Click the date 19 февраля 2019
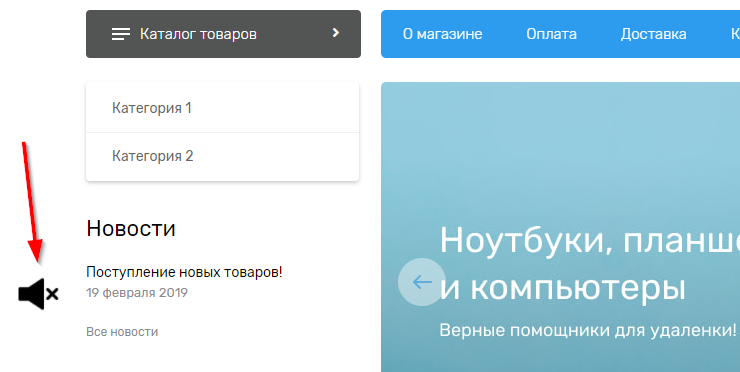This screenshot has width=740, height=372. tap(137, 293)
